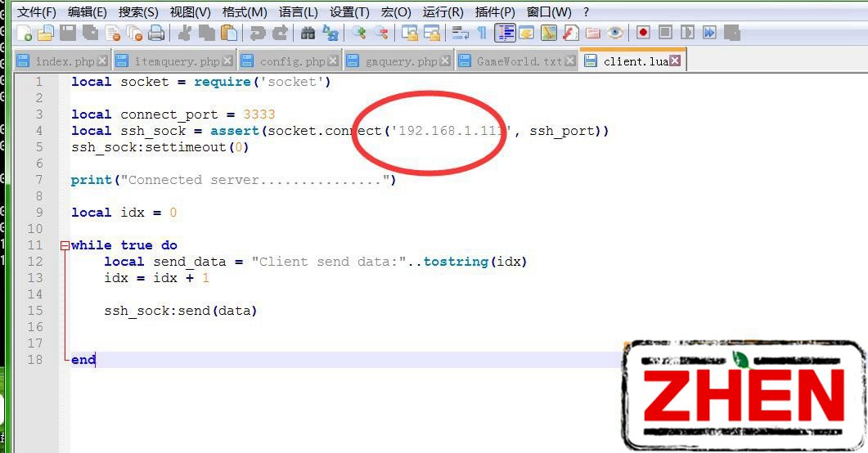Click the Run Macro Multiple Times icon
This screenshot has width=868, height=453.
(709, 33)
